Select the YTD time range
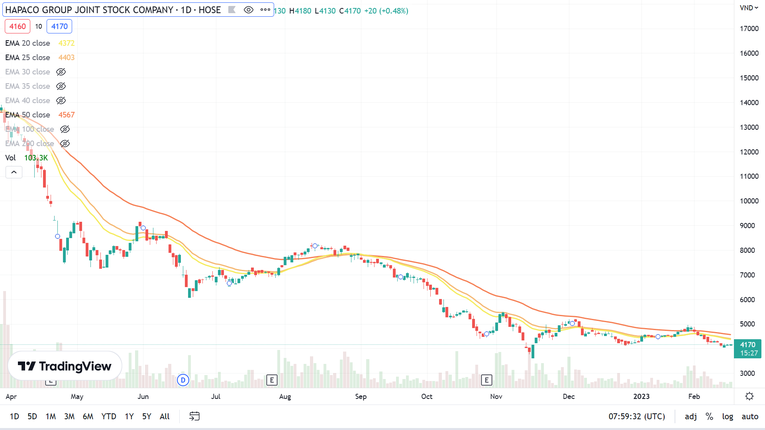 [108, 416]
